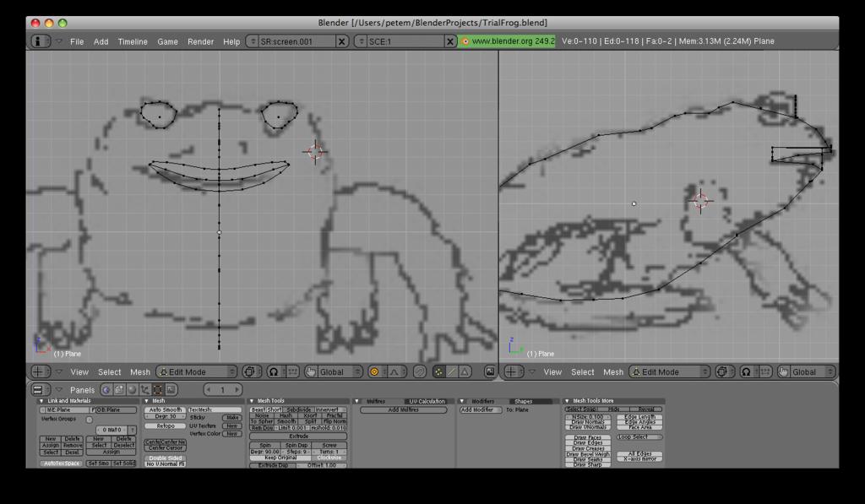The height and width of the screenshot is (504, 865).
Task: Toggle Draw Edges option
Action: [x=588, y=442]
